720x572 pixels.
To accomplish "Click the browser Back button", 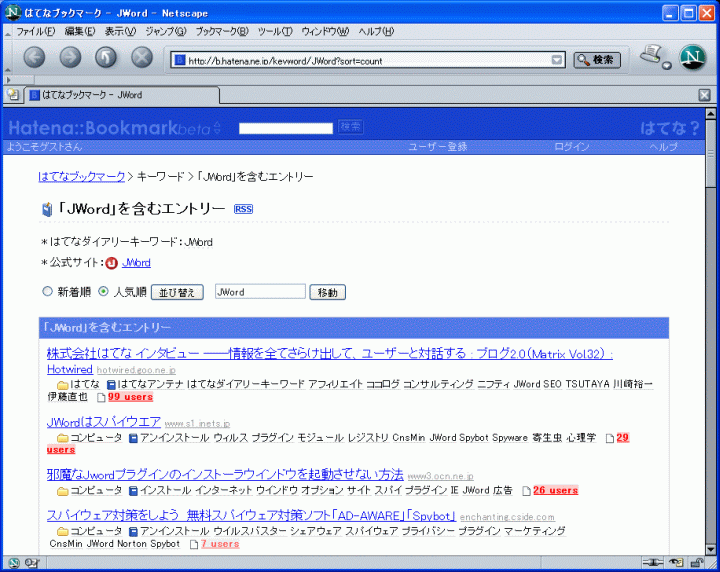I will tap(34, 58).
